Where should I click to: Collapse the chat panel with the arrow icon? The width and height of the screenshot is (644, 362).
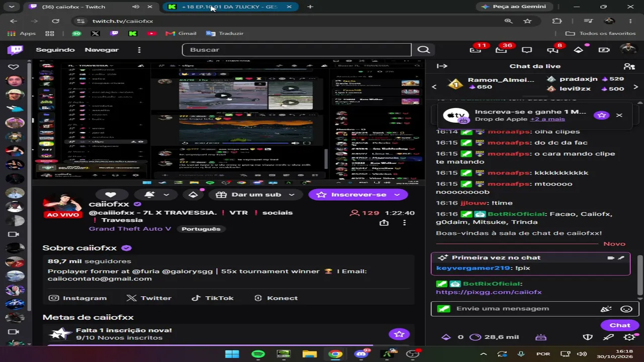click(x=442, y=66)
